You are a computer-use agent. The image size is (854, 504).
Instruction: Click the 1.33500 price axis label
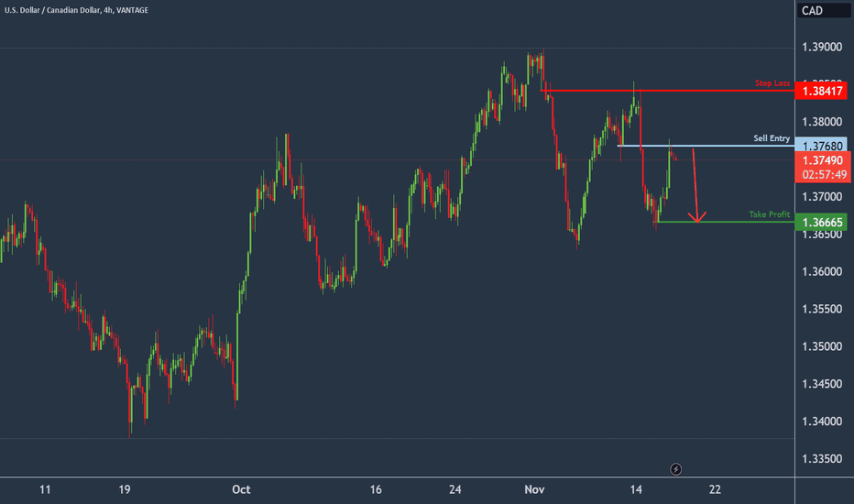[x=822, y=459]
